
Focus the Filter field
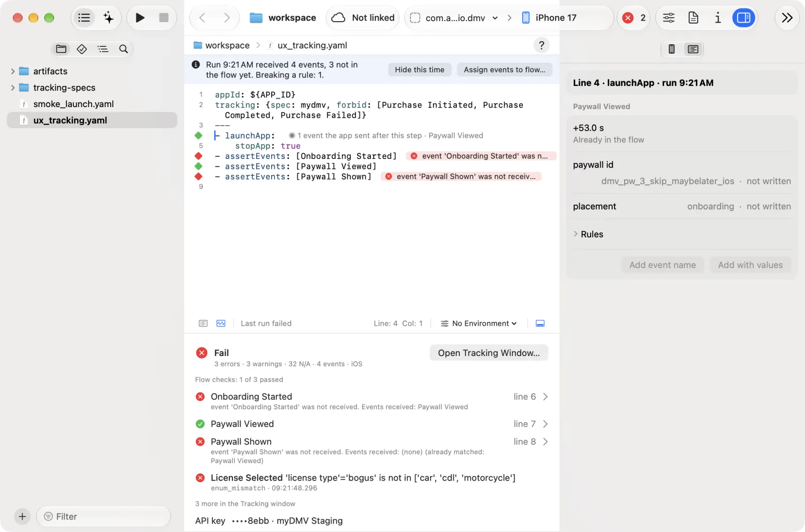pos(104,516)
